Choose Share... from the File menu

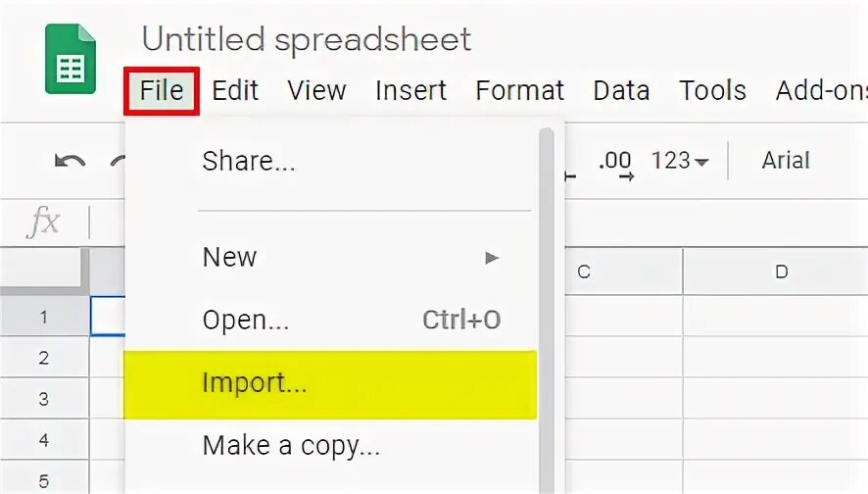tap(248, 162)
